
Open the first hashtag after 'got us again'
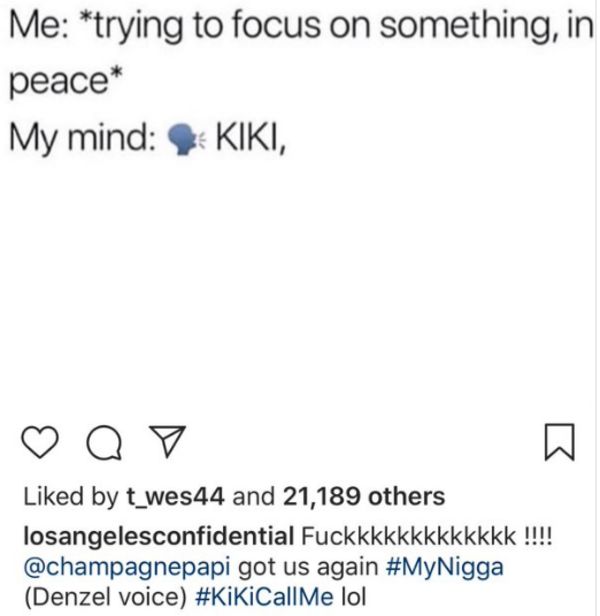(x=444, y=568)
